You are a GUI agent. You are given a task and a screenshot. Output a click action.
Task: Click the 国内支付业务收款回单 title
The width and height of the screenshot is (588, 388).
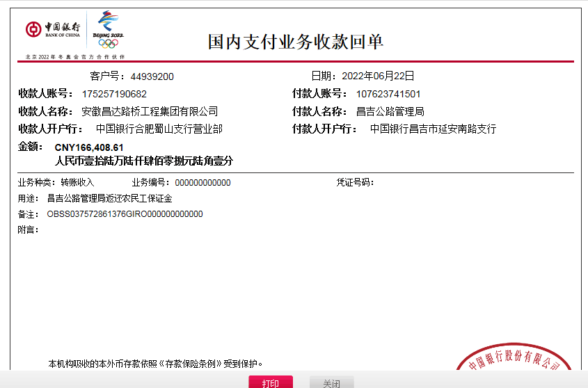(x=296, y=42)
